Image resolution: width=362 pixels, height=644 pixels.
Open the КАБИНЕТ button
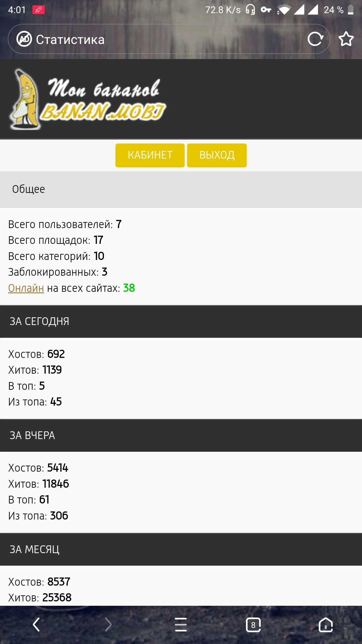point(150,155)
